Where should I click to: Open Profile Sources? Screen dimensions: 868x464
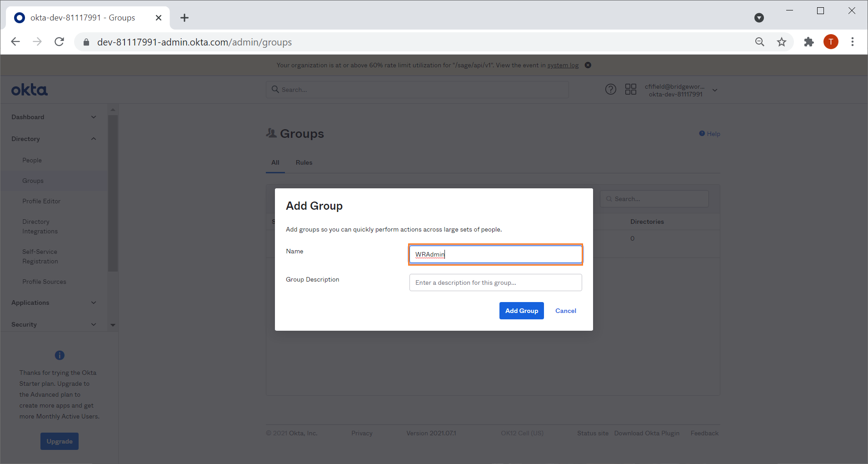pos(44,282)
